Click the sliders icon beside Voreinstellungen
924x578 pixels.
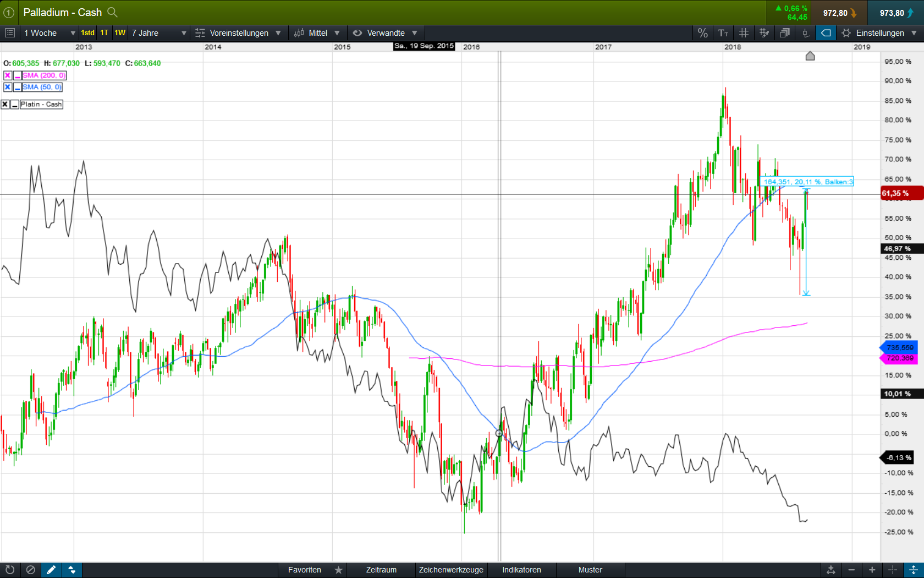(x=200, y=33)
